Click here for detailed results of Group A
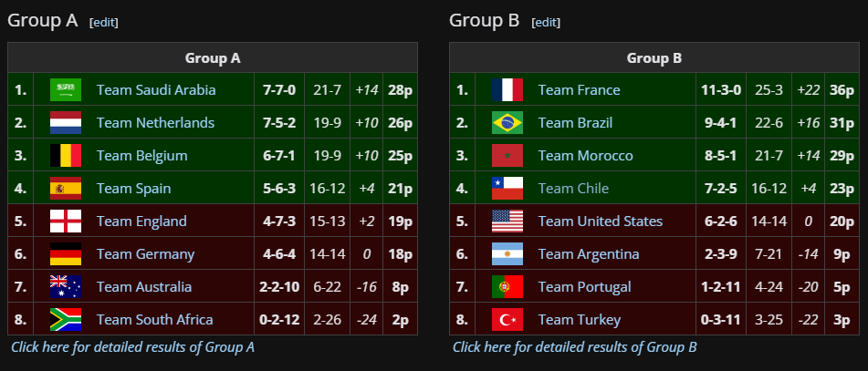This screenshot has height=371, width=868. 133,347
